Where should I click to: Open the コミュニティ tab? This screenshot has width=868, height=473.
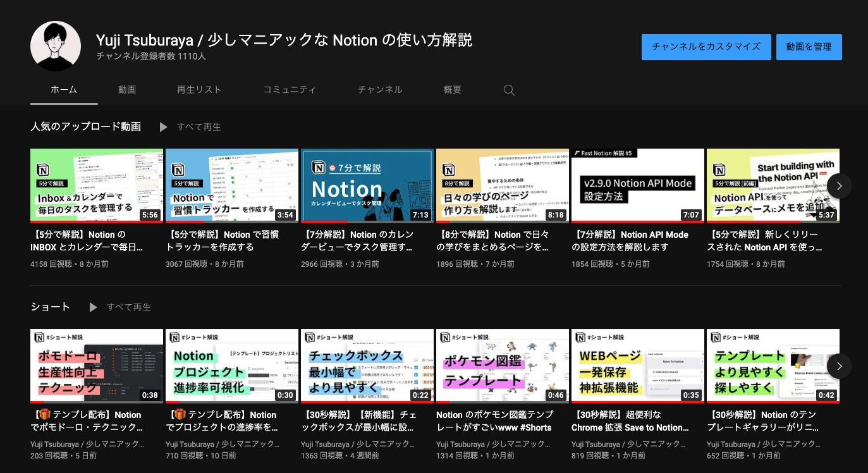pos(290,90)
